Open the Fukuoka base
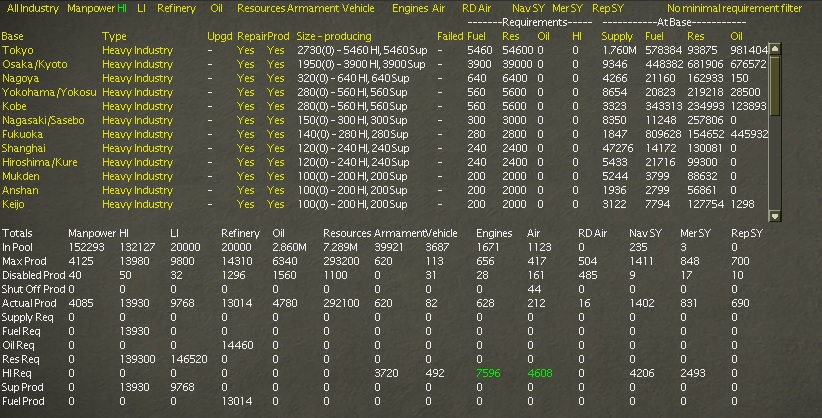The image size is (822, 418). pyautogui.click(x=22, y=134)
